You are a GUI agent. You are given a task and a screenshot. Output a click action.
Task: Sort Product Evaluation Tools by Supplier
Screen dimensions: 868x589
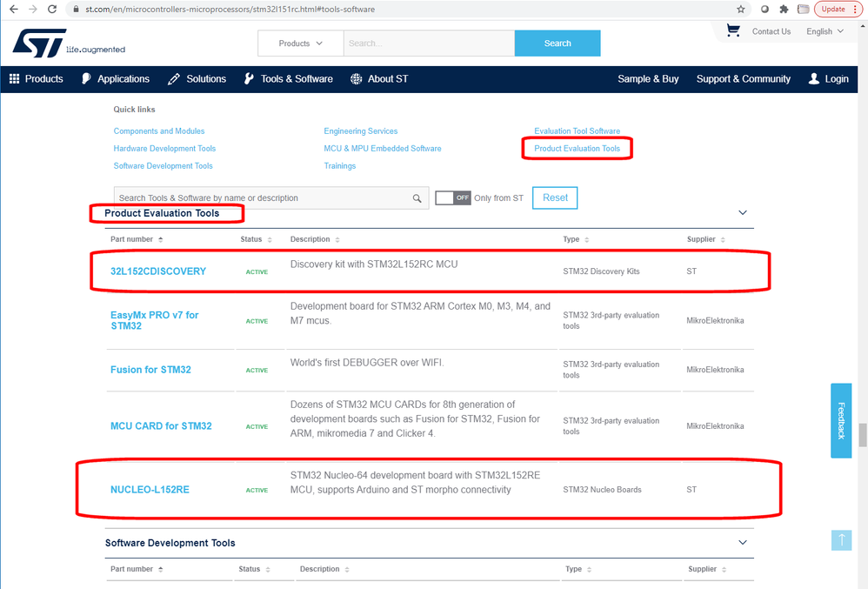(x=706, y=239)
